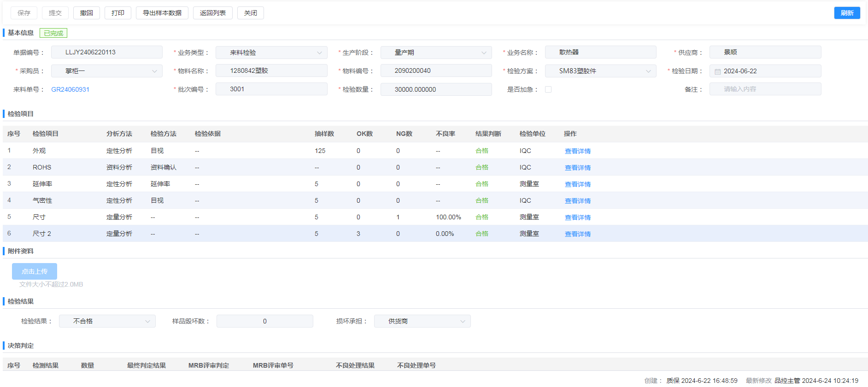Image resolution: width=868 pixels, height=387 pixels.
Task: Click the 物料编号 field 2090200040
Action: [x=436, y=70]
